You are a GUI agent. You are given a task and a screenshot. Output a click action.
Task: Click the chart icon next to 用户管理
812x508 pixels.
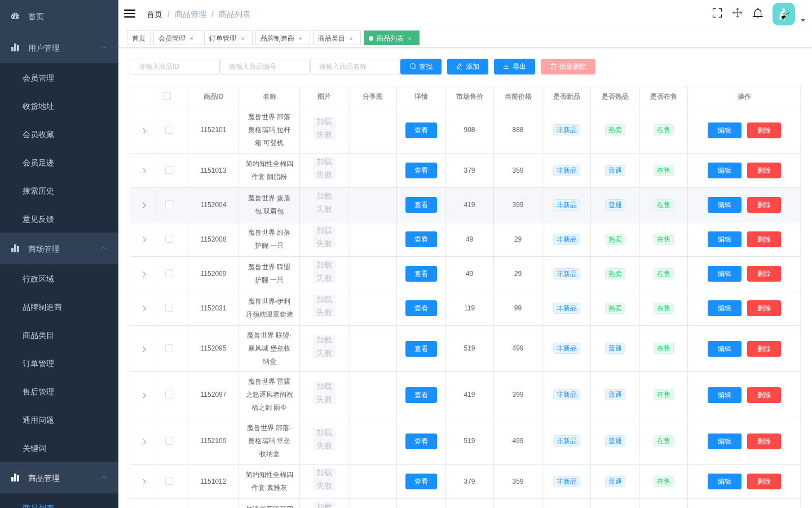click(x=15, y=47)
